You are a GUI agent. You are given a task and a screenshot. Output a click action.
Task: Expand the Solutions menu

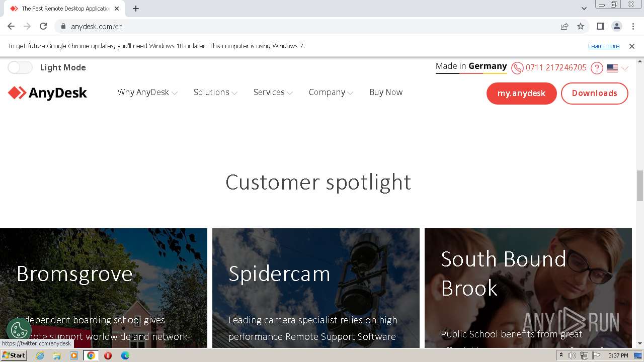pos(215,93)
